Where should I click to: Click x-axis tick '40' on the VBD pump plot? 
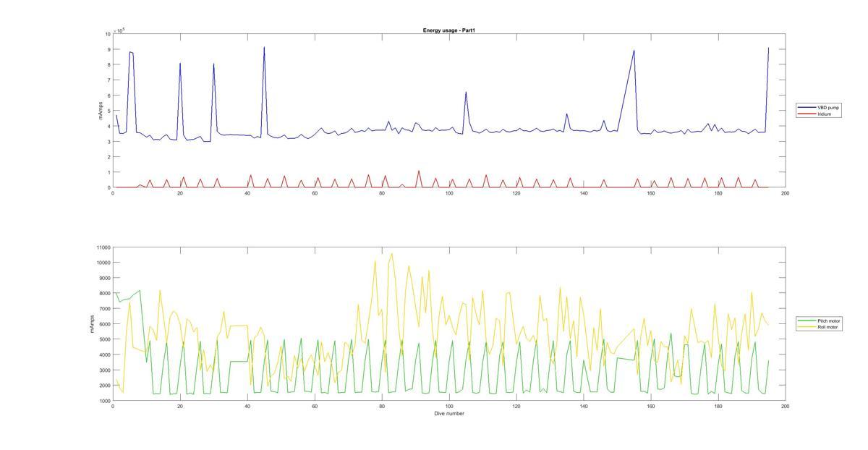pos(247,193)
